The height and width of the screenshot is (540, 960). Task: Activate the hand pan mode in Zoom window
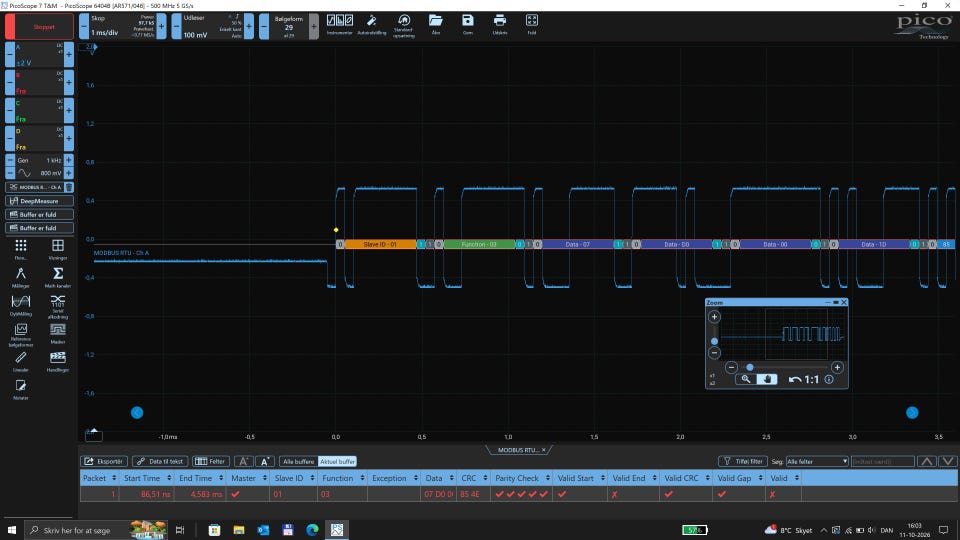767,379
